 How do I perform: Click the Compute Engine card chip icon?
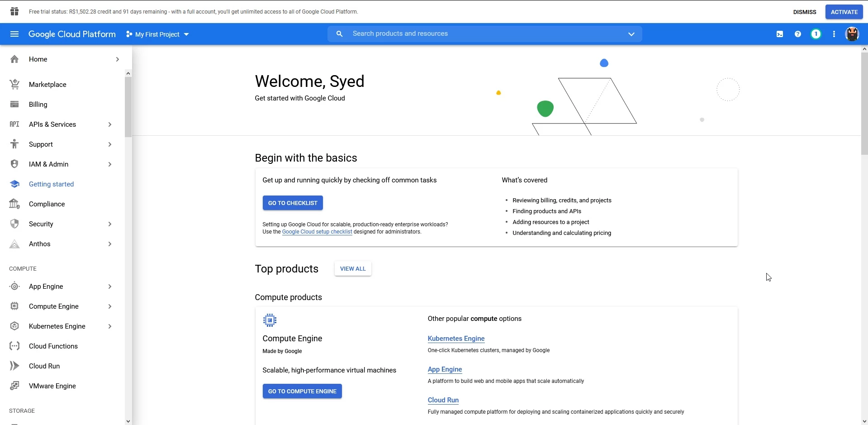pos(270,320)
